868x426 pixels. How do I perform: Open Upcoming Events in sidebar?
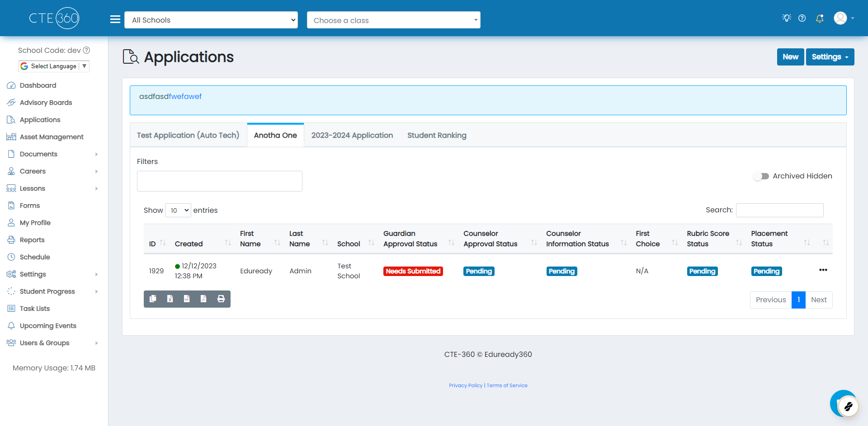point(48,326)
